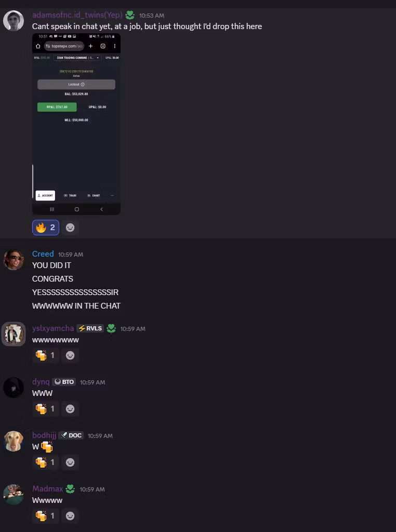
Task: Click Creed's username
Action: [x=43, y=254]
